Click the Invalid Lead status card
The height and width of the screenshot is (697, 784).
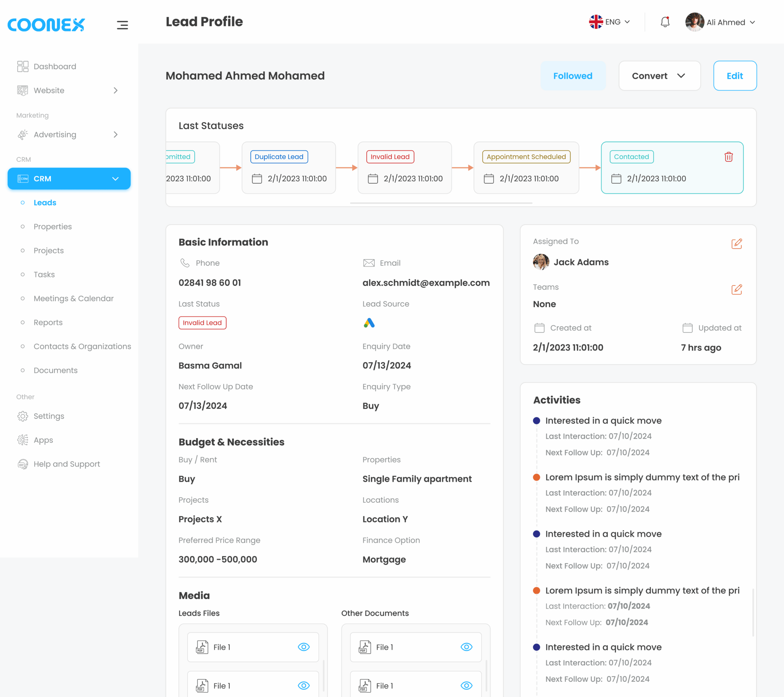coord(404,168)
